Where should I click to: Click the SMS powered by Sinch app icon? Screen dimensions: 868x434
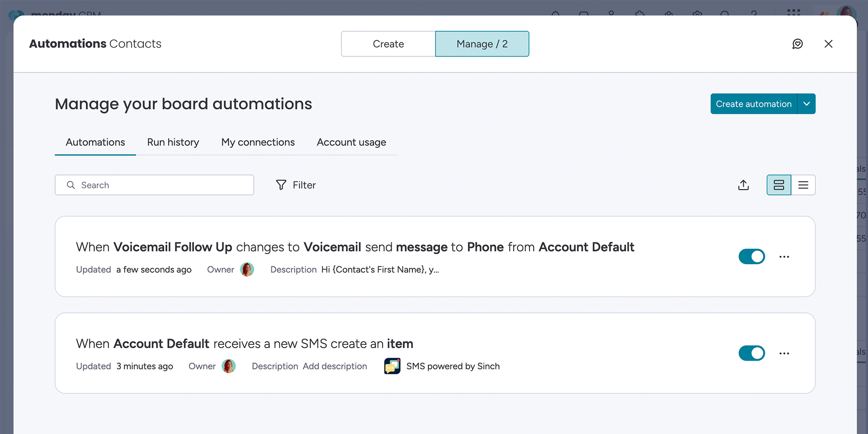(x=392, y=366)
